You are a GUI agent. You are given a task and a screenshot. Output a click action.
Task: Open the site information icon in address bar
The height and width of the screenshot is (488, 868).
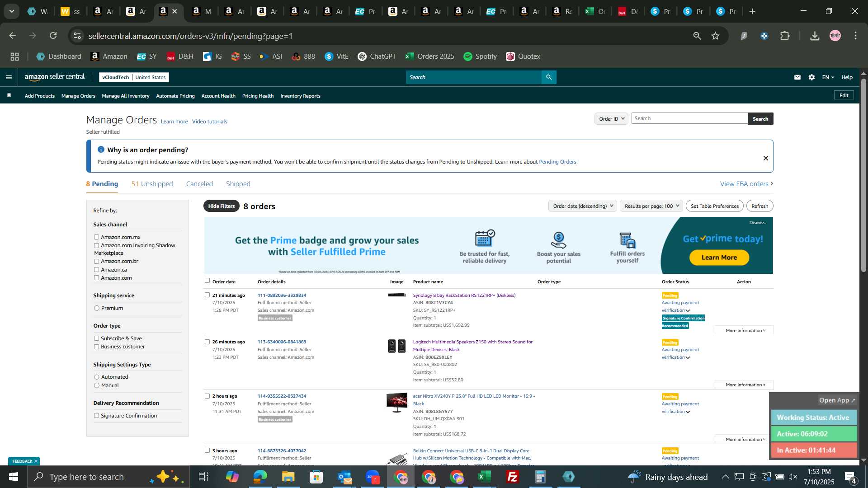click(77, 36)
